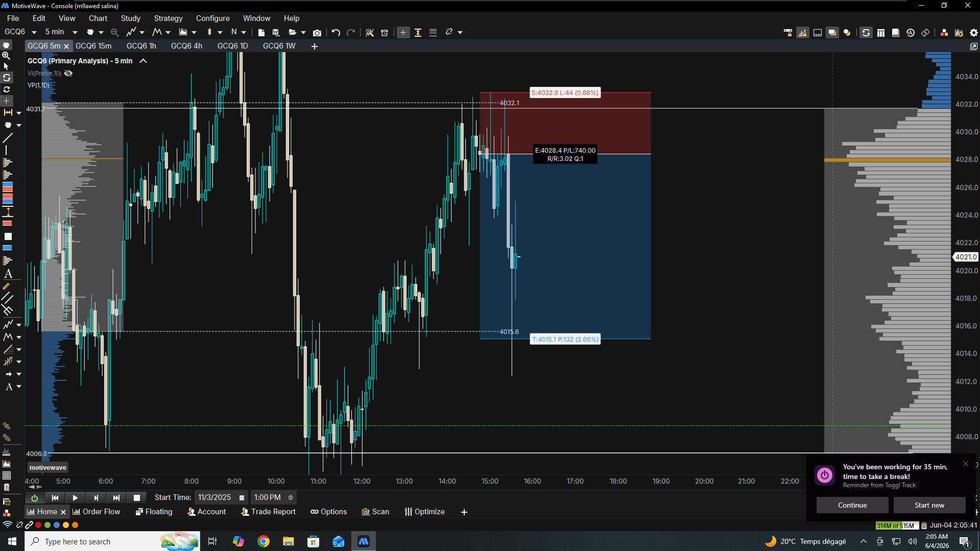Toggle the replay power button

click(x=34, y=497)
